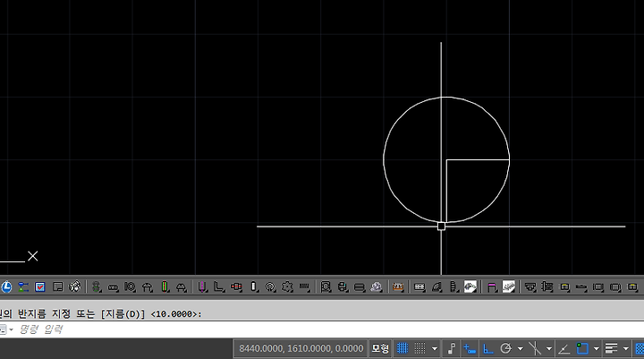Click the coordinate readout 8440.0000, 1610.0000, 0.0000
Screen dimensions: 644x359
pos(301,349)
